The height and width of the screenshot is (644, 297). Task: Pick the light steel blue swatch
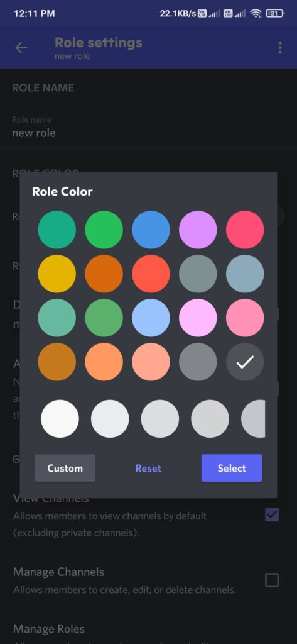pos(245,274)
